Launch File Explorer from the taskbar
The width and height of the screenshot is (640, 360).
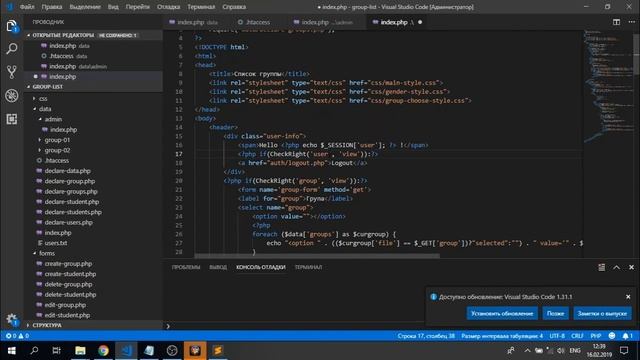click(x=80, y=351)
